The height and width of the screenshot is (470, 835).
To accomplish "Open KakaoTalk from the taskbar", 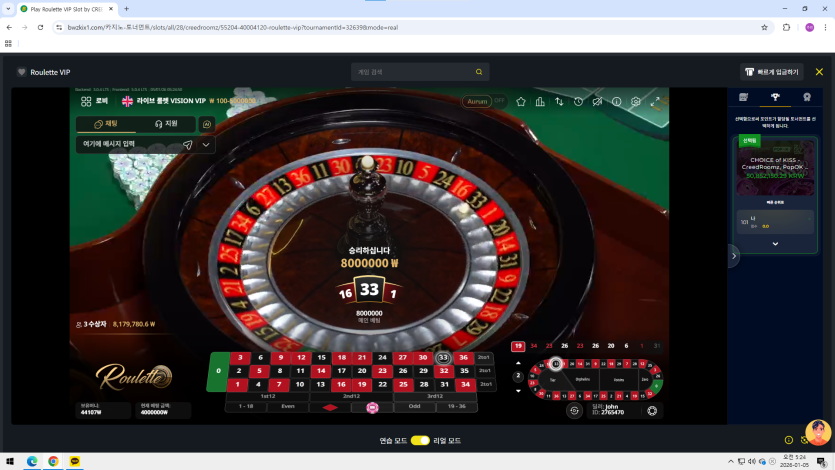I will (75, 461).
